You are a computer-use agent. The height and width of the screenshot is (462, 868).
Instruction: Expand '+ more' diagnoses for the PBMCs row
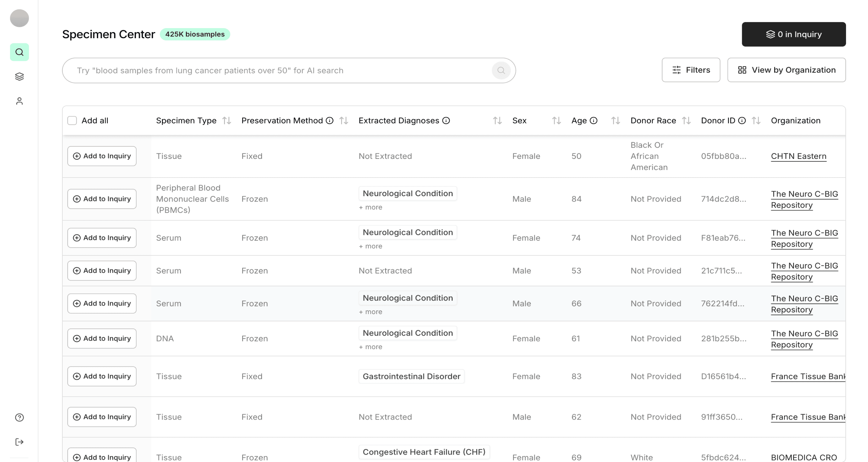click(x=370, y=207)
